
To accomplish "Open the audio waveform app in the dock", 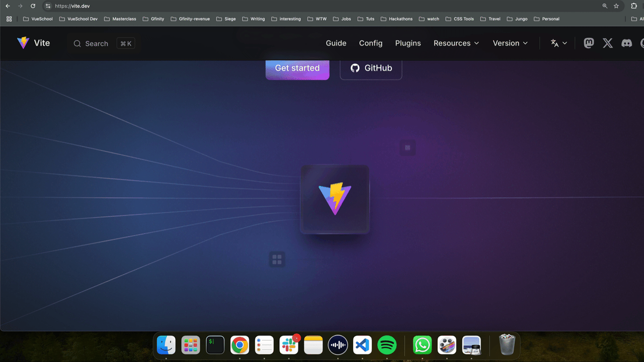I will click(338, 345).
